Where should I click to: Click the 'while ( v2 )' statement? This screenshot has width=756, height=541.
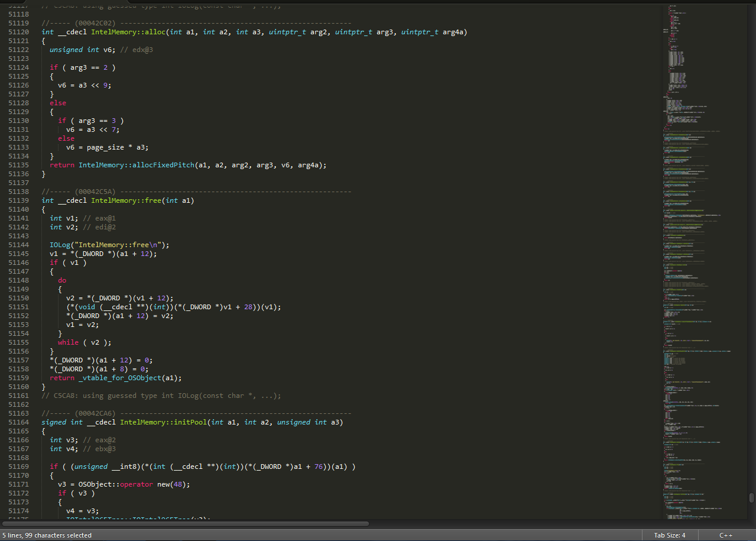point(85,342)
